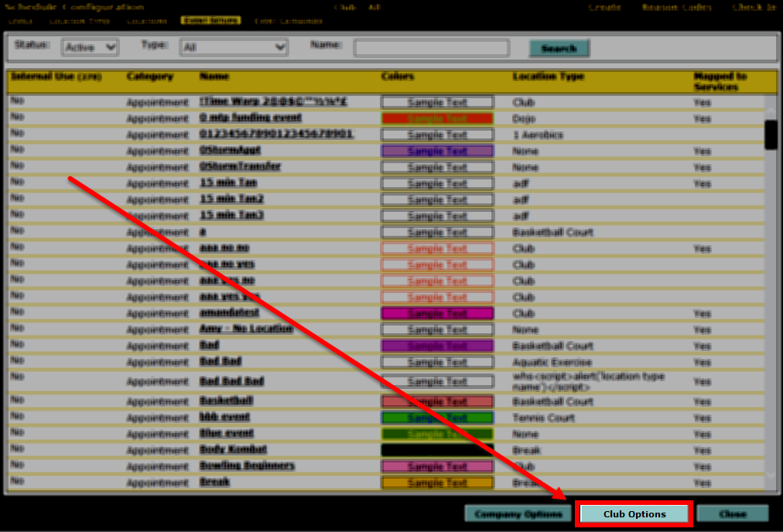Click Create in the top bar
This screenshot has height=532, width=783.
604,7
